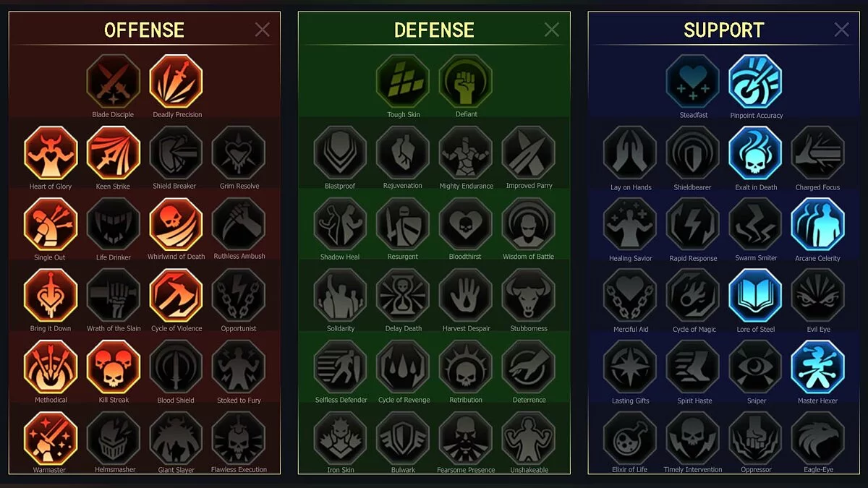Select the Pinpoint Accuracy mastery
868x488 pixels.
(x=756, y=81)
